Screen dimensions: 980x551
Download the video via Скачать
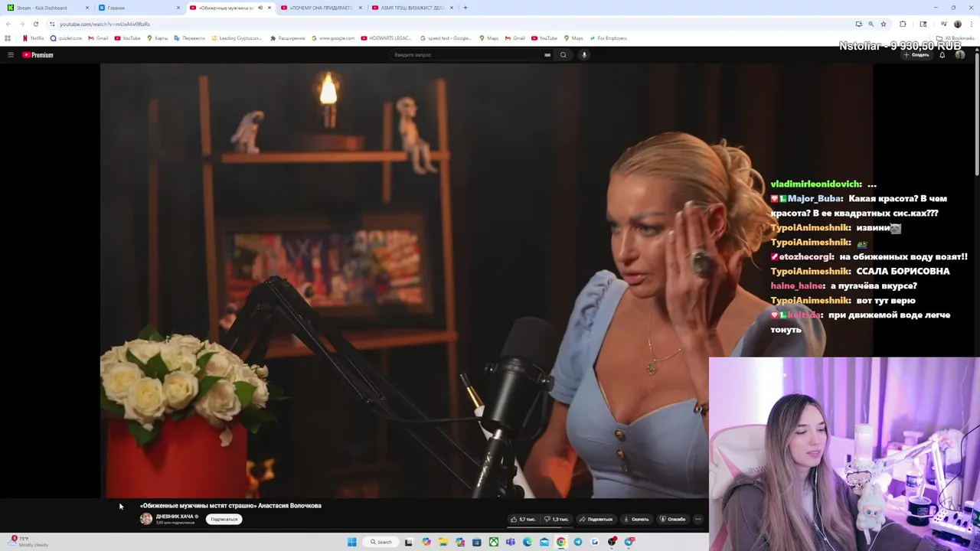pos(636,520)
